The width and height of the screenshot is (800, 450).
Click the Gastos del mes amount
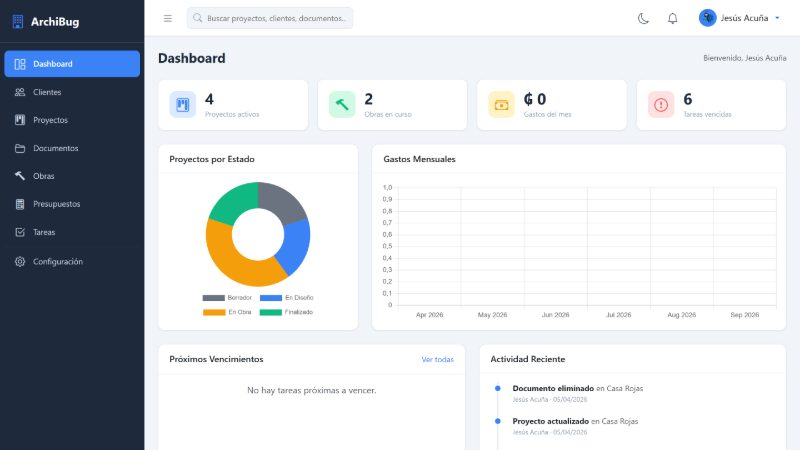click(535, 99)
